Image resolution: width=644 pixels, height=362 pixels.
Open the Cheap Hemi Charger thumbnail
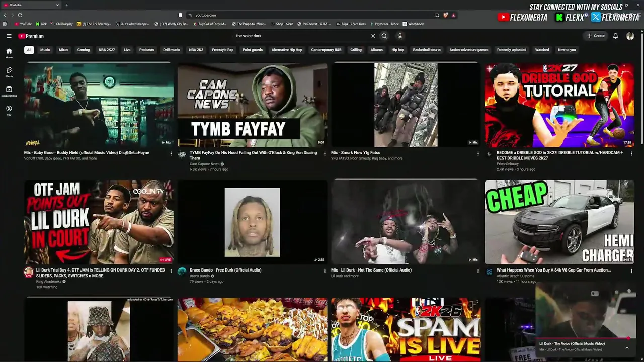559,222
